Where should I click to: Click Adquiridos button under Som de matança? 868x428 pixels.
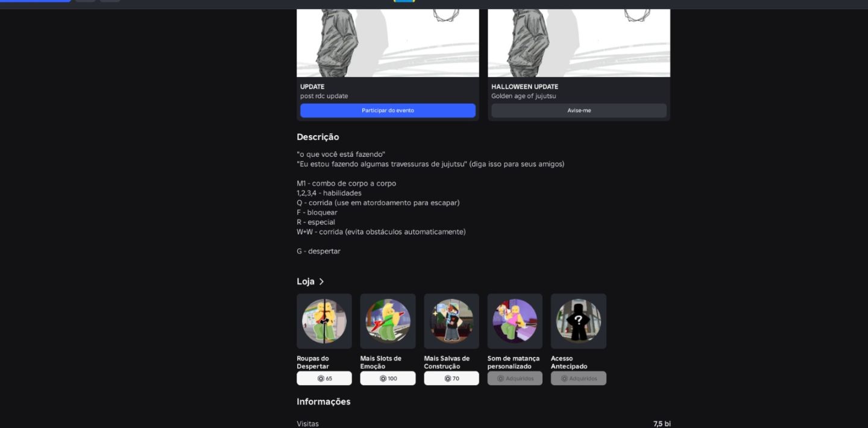(515, 379)
